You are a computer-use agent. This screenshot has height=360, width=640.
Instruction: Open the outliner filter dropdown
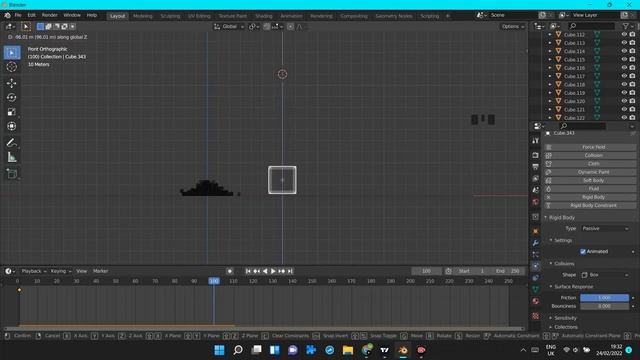[627, 26]
